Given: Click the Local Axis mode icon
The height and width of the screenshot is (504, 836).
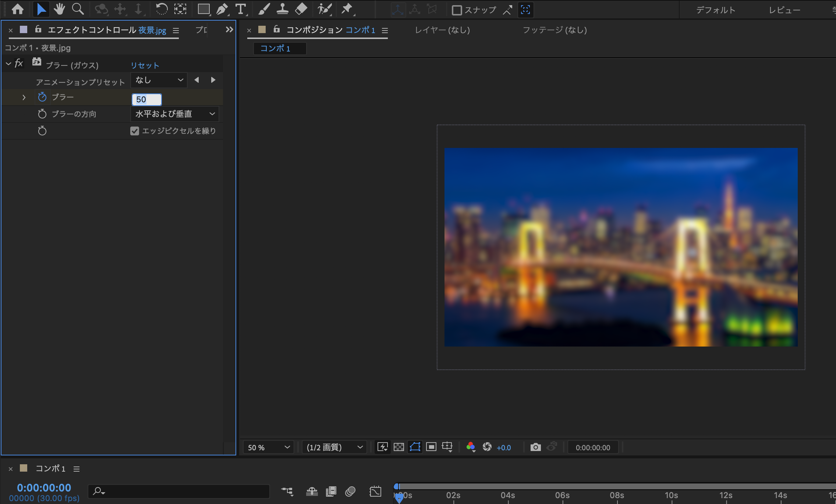Looking at the screenshot, I should click(397, 10).
